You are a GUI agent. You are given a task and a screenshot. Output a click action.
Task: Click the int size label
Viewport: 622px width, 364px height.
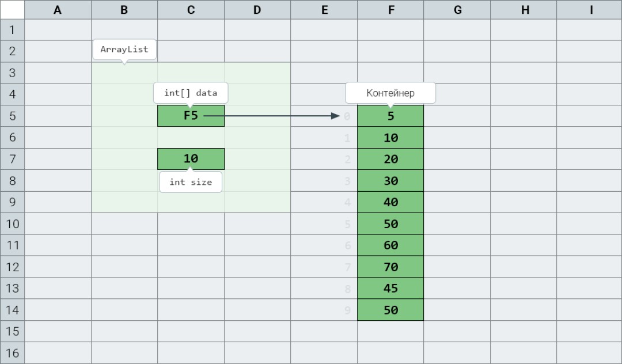tap(191, 182)
